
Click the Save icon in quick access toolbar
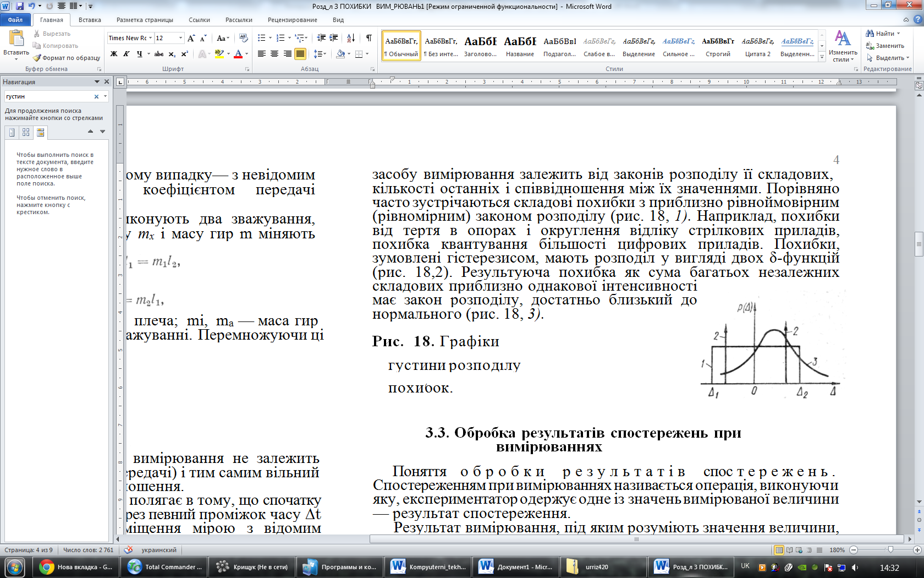(20, 6)
